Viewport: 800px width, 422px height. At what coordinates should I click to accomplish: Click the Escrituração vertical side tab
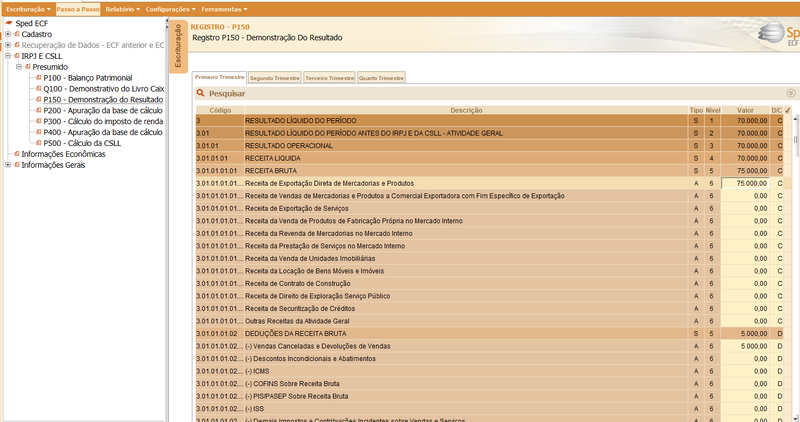pyautogui.click(x=178, y=46)
